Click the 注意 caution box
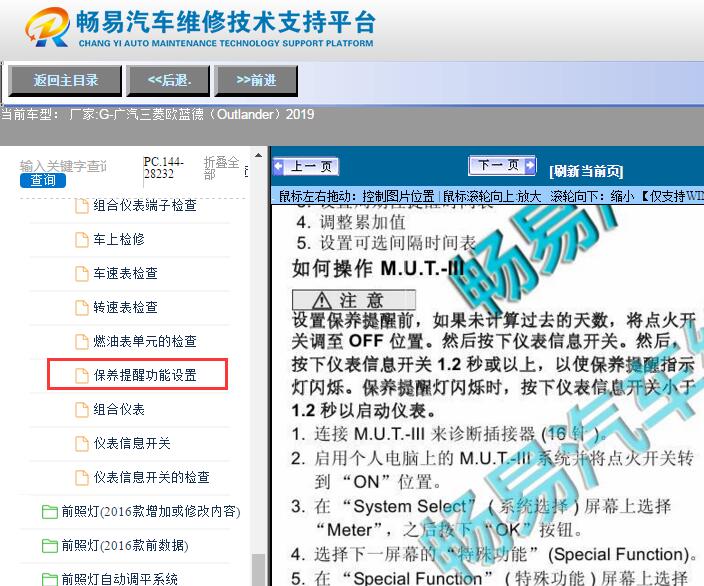The height and width of the screenshot is (586, 704). [354, 300]
